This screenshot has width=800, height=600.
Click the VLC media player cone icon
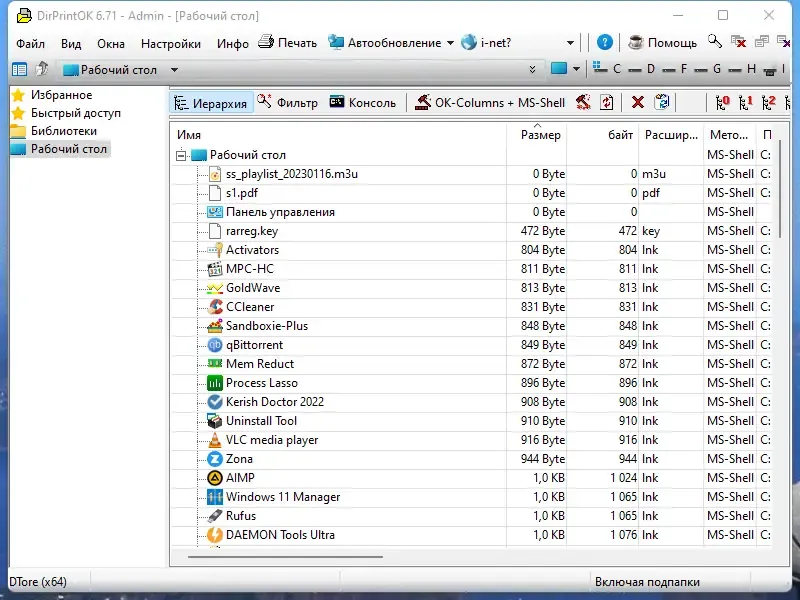(215, 440)
